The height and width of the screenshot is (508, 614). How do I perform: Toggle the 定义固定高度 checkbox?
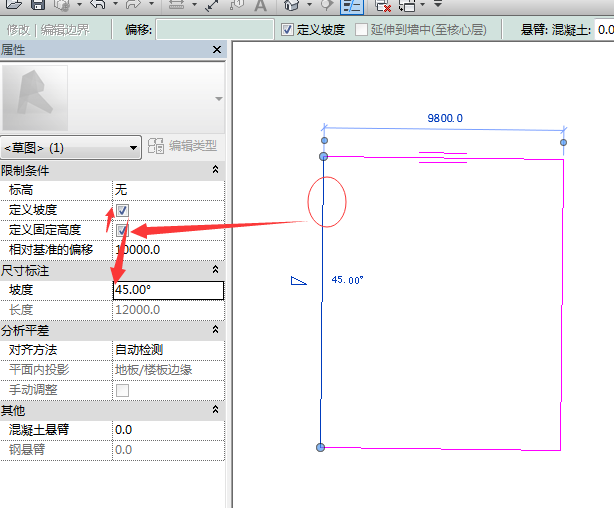coord(122,230)
